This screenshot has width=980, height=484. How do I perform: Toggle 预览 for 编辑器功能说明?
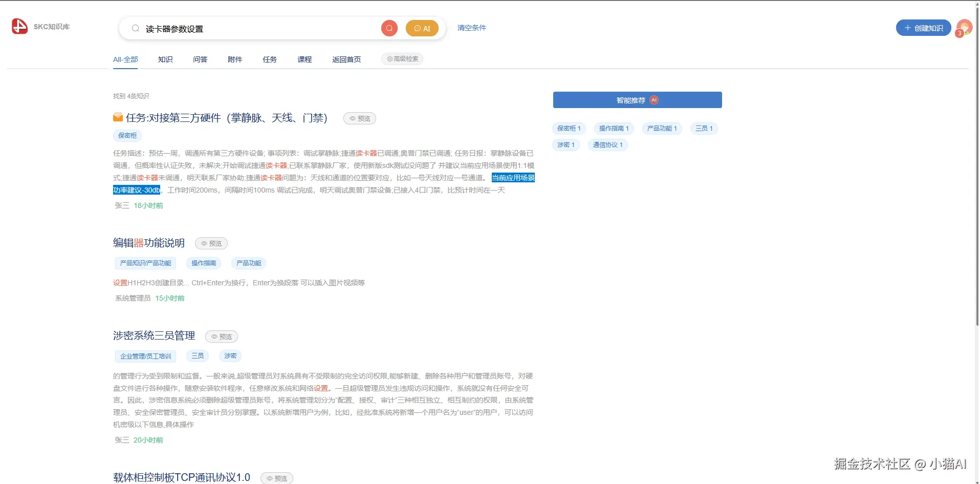pos(211,243)
